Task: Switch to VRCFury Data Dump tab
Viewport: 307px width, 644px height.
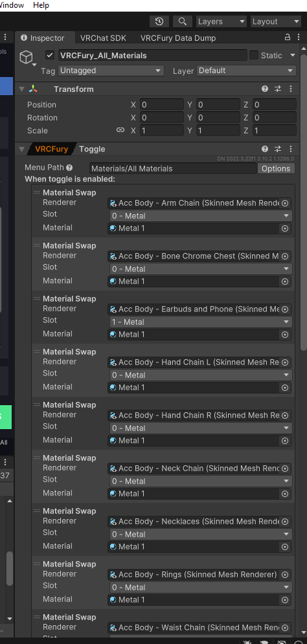Action: [x=178, y=38]
